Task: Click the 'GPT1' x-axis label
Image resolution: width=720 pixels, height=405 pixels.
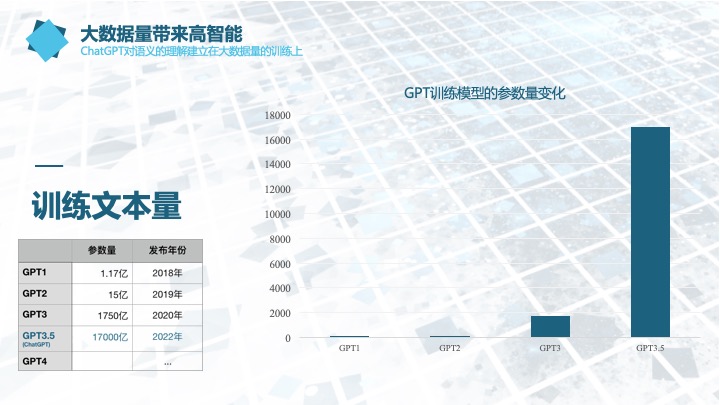Action: pyautogui.click(x=349, y=348)
